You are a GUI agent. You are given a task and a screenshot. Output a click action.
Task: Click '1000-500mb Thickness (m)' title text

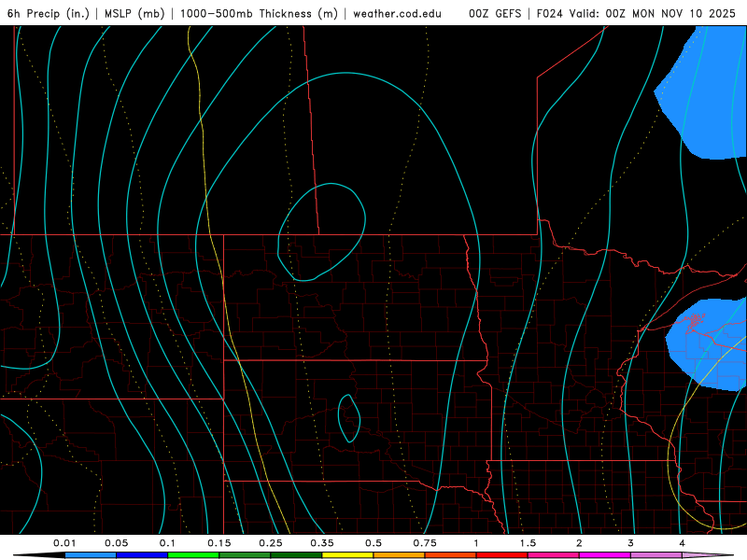(259, 13)
